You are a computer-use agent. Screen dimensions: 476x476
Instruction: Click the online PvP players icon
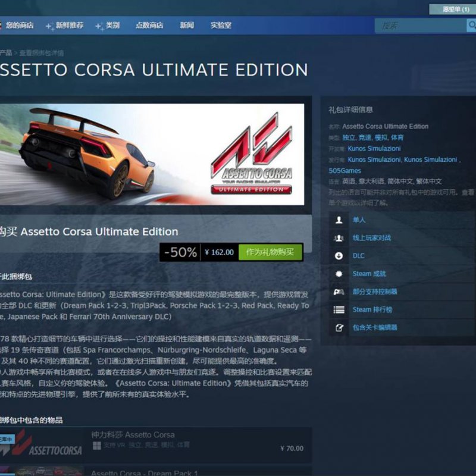click(x=339, y=237)
